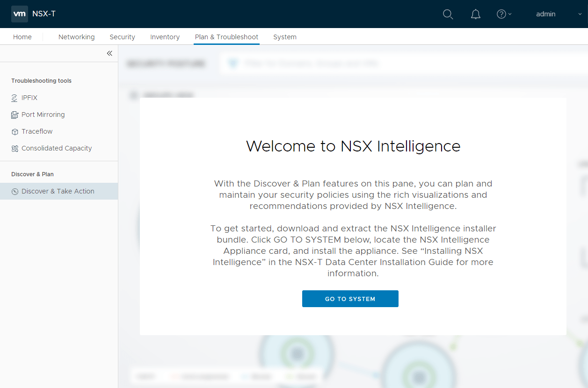The height and width of the screenshot is (388, 588).
Task: Click the GO TO SYSTEM button
Action: pos(350,299)
